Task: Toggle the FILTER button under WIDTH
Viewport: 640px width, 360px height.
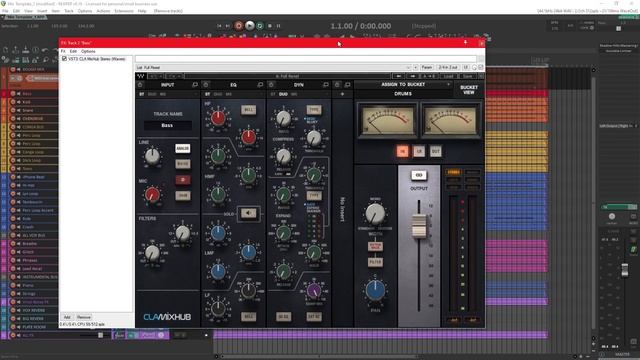Action: pyautogui.click(x=375, y=262)
